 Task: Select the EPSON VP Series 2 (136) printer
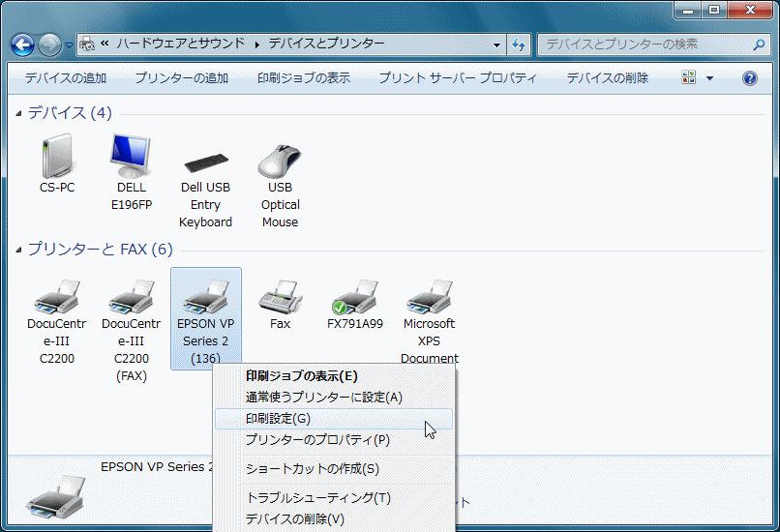(206, 318)
